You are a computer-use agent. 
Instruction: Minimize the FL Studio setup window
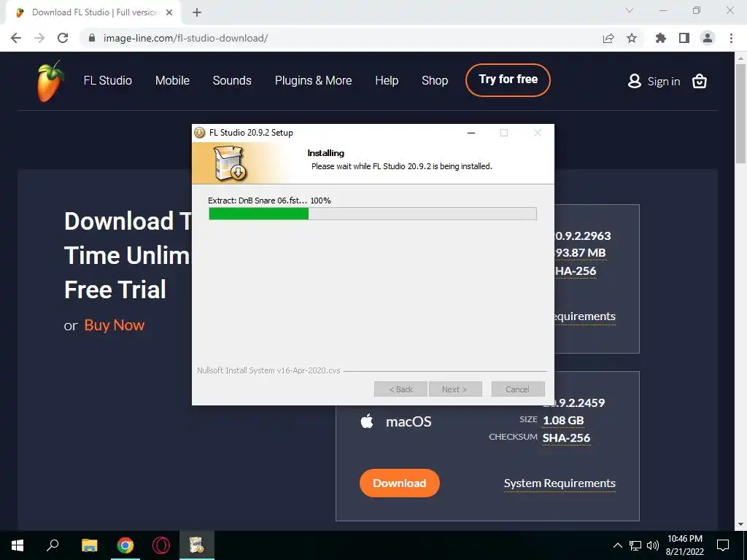tap(471, 133)
